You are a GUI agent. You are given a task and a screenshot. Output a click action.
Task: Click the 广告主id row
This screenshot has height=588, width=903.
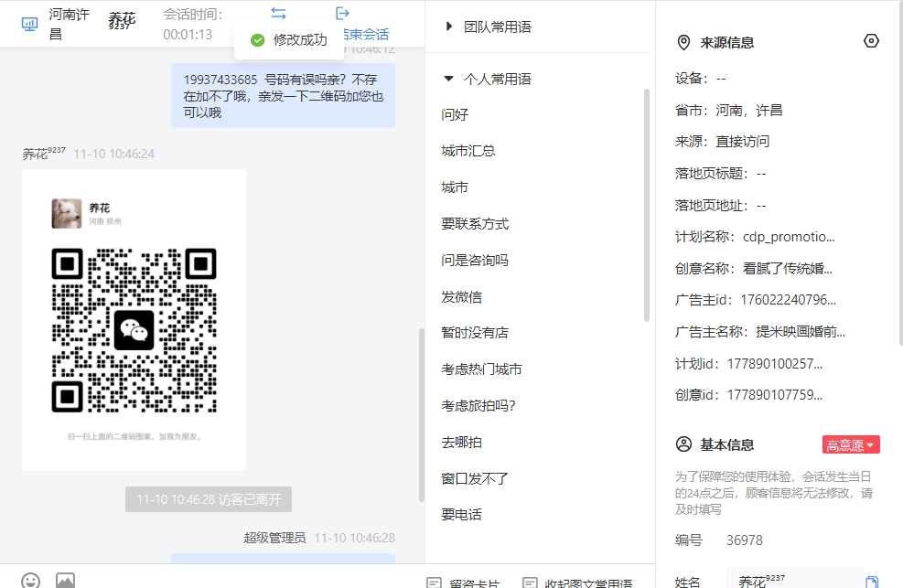pos(756,300)
